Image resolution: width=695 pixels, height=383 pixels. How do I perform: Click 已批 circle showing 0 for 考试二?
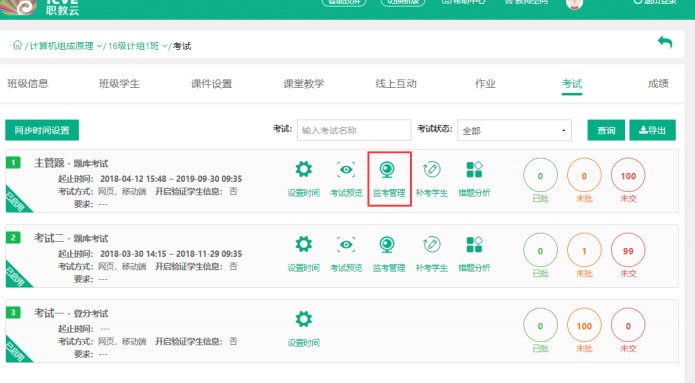(x=540, y=250)
